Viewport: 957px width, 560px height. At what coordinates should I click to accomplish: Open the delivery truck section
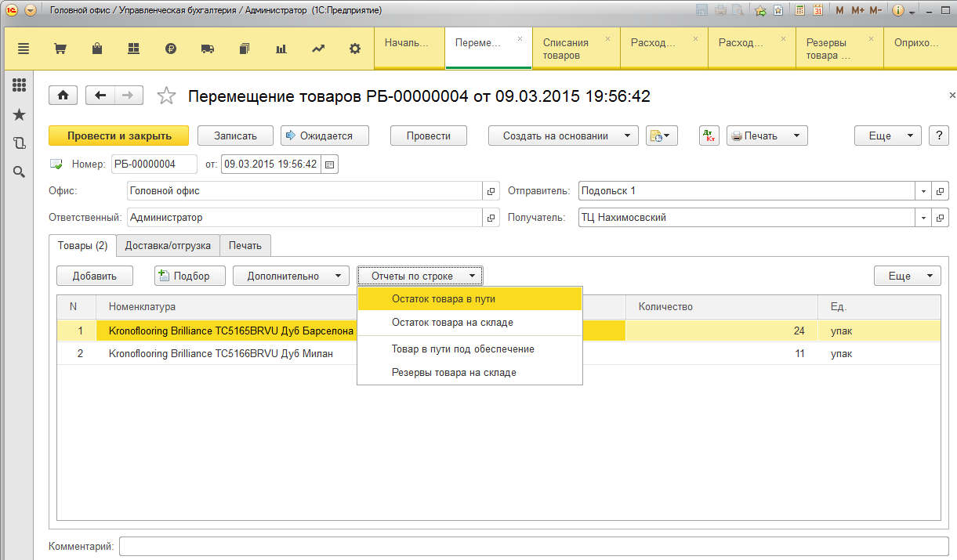click(208, 49)
